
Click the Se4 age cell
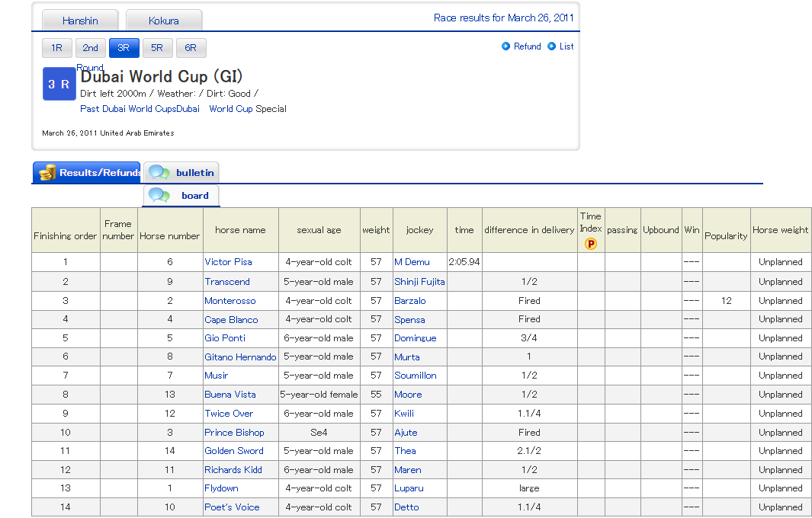(319, 432)
